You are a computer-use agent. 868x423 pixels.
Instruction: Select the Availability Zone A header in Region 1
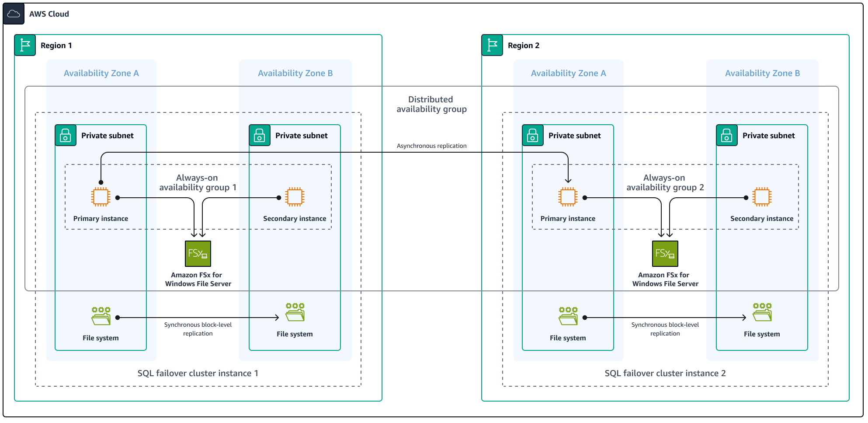coord(101,73)
